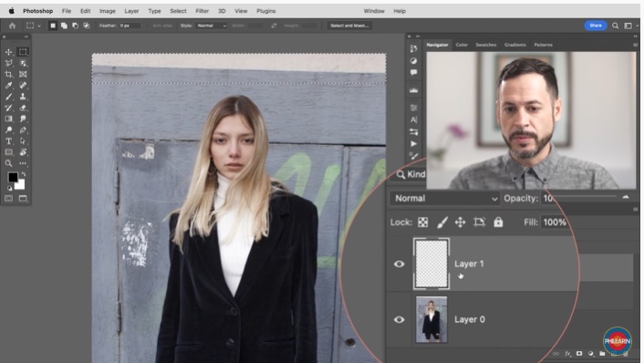The height and width of the screenshot is (363, 644).
Task: Select the History Brush tool
Action: click(8, 108)
